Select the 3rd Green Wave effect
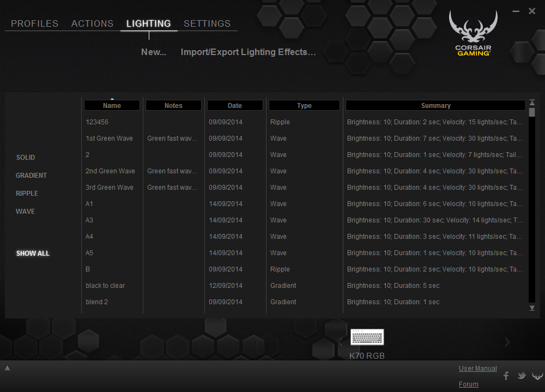Viewport: 545px width, 392px height. [x=110, y=188]
